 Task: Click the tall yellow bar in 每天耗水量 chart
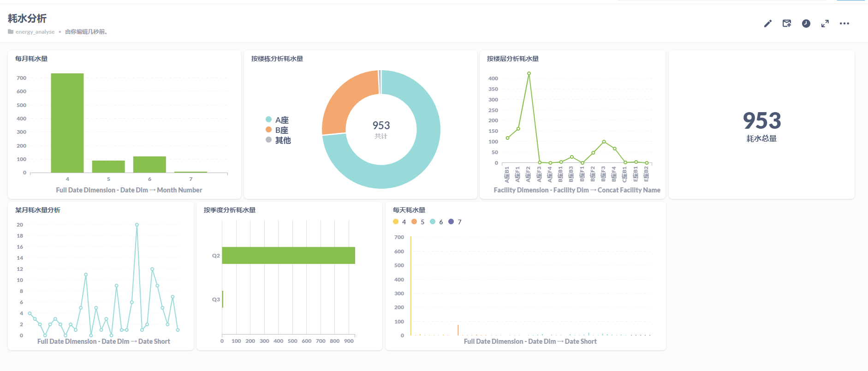coord(411,286)
